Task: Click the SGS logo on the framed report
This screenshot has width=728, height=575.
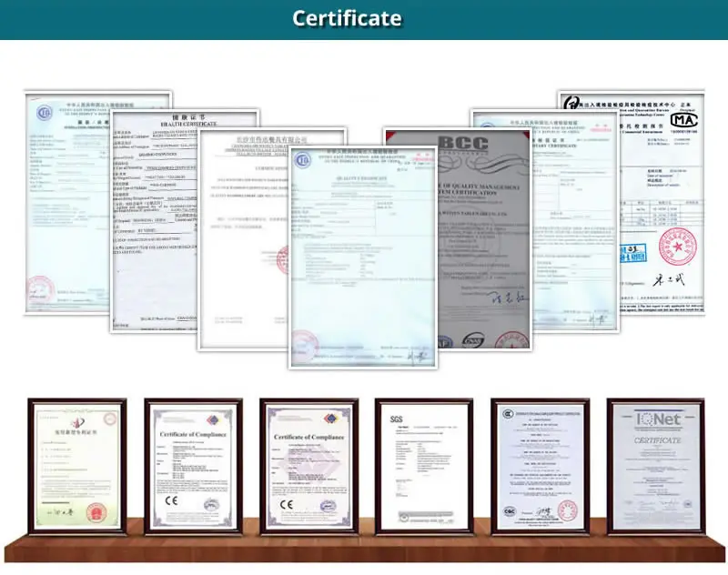Action: [x=397, y=419]
